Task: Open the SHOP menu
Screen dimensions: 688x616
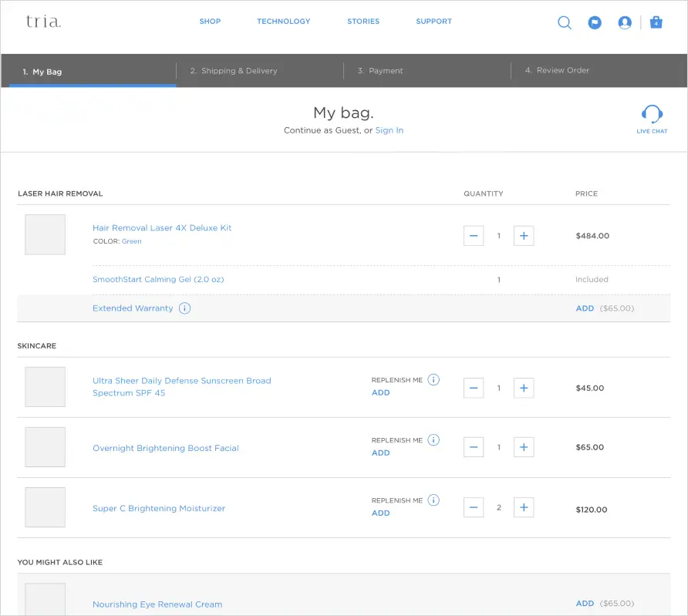Action: click(210, 21)
